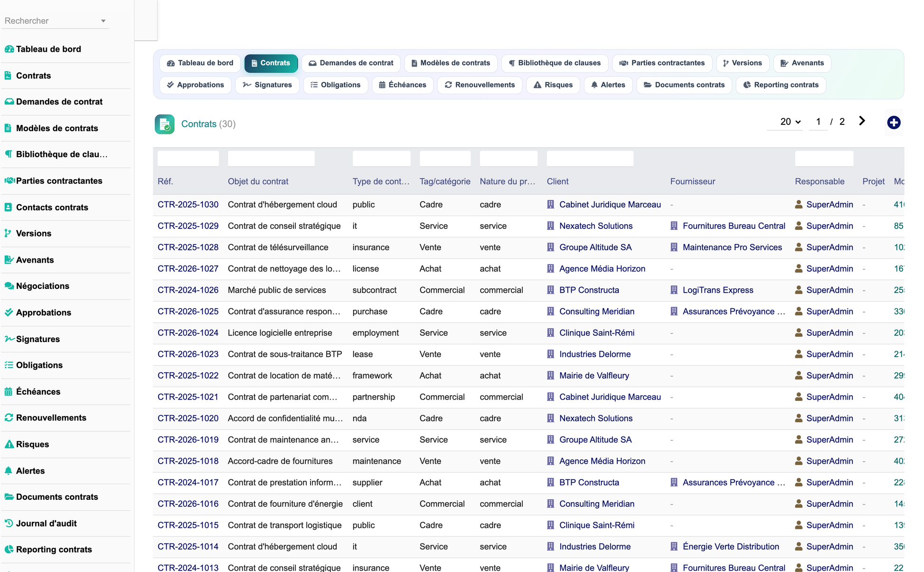Click the Documents contrats folder icon in sidebar
Image resolution: width=924 pixels, height=572 pixels.
click(x=9, y=496)
